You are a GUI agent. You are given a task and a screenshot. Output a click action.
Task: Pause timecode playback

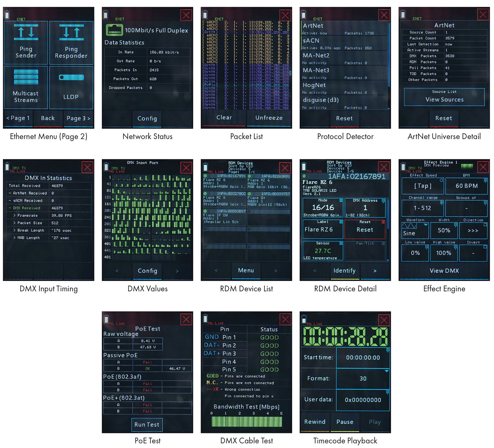(x=345, y=422)
